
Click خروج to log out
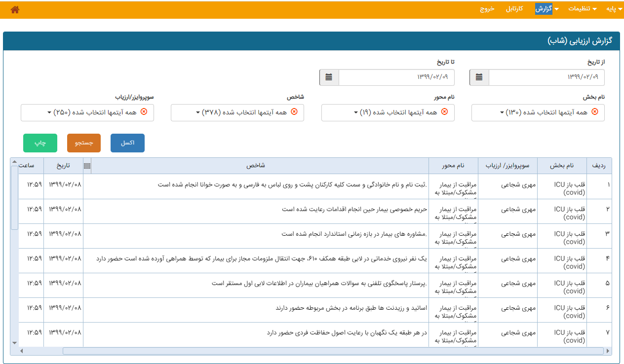coord(487,9)
